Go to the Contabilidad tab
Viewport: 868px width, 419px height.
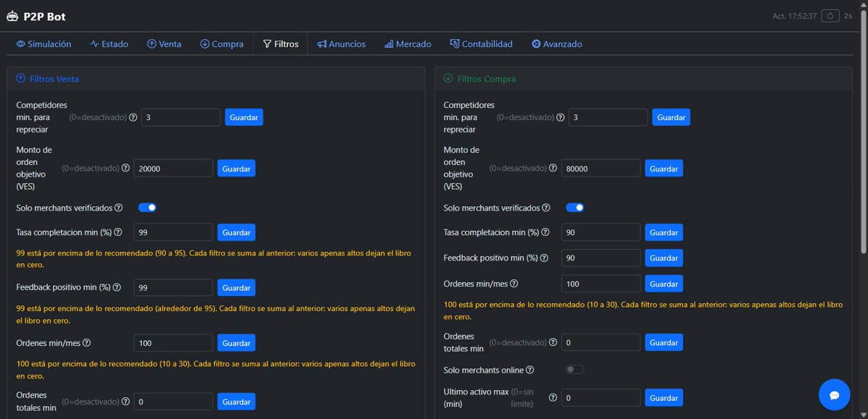click(x=481, y=44)
